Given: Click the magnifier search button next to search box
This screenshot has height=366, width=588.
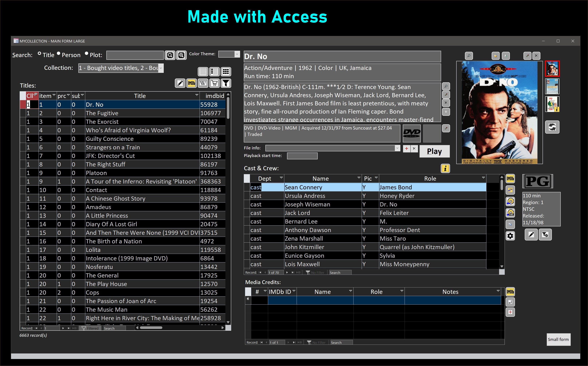Looking at the screenshot, I should tap(170, 55).
